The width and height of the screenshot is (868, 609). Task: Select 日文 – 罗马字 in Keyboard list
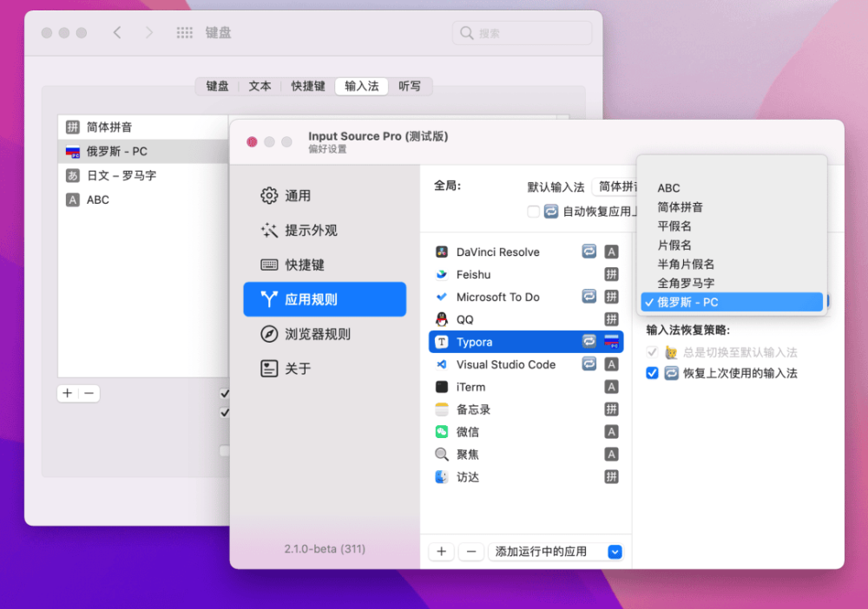point(143,176)
